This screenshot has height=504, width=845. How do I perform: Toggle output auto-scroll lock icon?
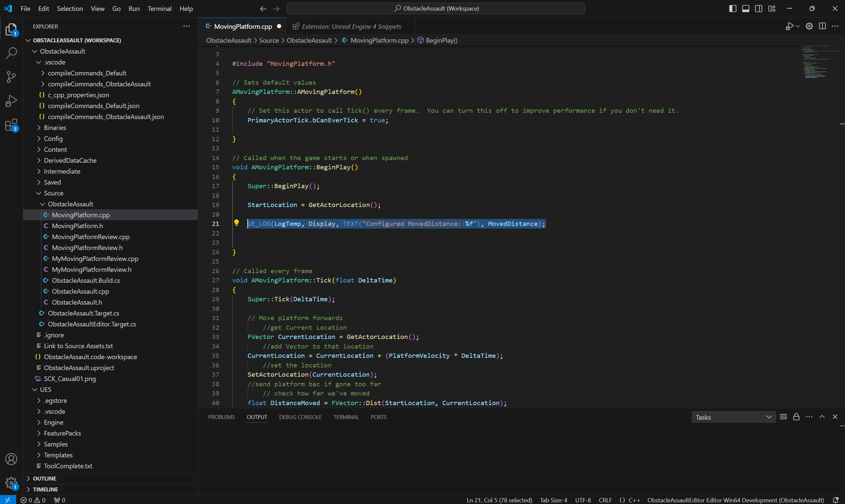796,417
